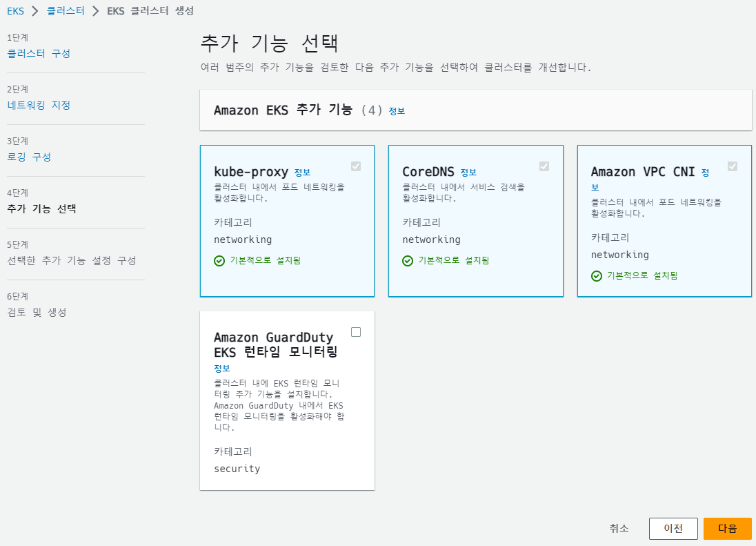This screenshot has height=546, width=756.
Task: Click 기본적으로 설치됨 text in CoreDNS card
Action: coord(454,260)
